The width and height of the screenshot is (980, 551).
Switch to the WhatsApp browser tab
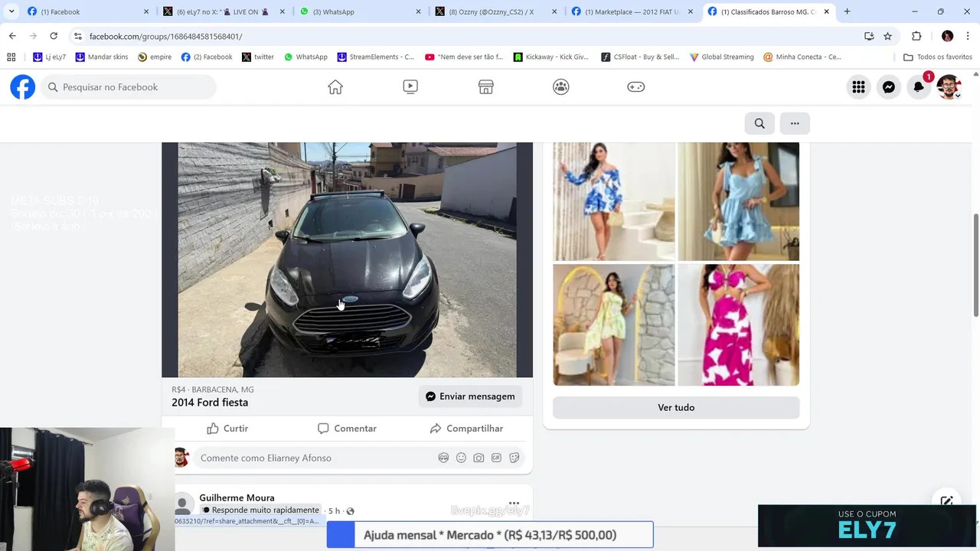(358, 11)
